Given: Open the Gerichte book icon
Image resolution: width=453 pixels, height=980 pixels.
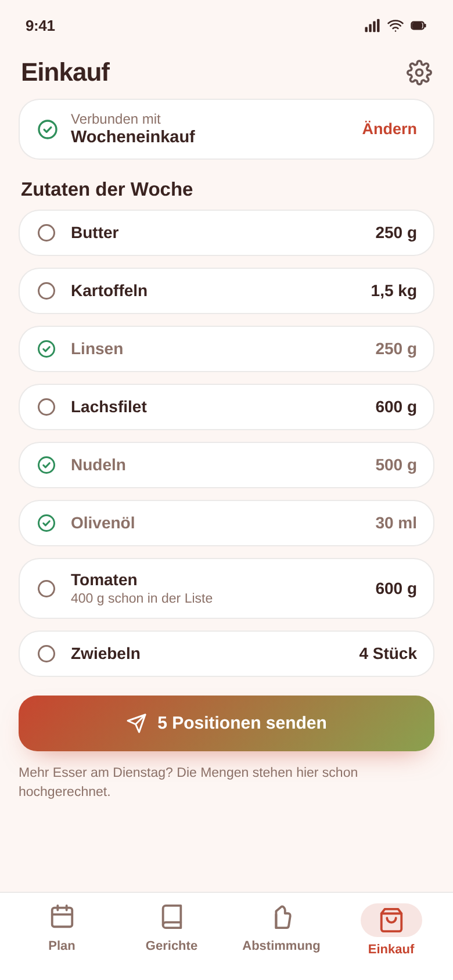Looking at the screenshot, I should pyautogui.click(x=172, y=917).
